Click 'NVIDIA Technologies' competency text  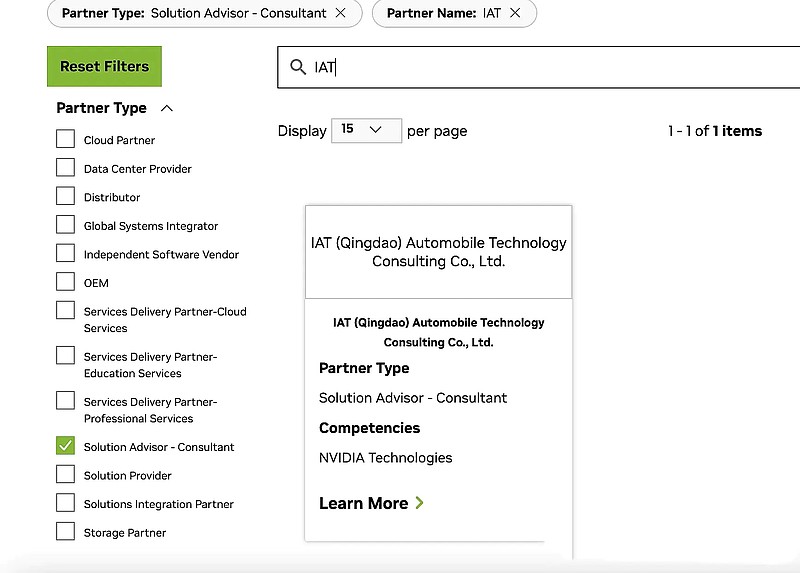(385, 458)
